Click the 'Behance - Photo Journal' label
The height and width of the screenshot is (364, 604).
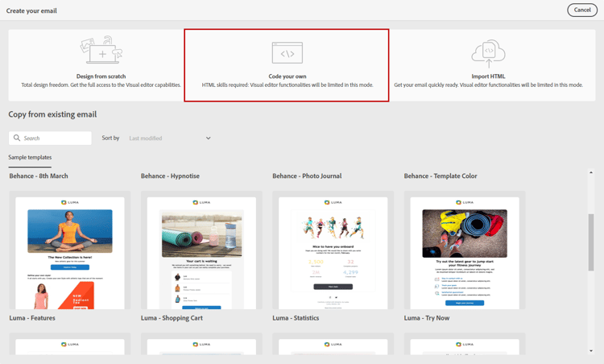tap(307, 176)
